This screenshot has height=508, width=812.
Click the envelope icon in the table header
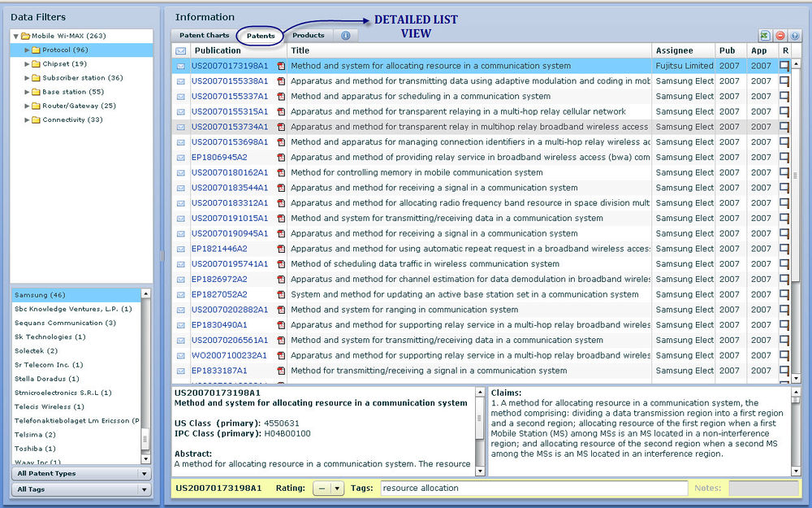[x=180, y=50]
